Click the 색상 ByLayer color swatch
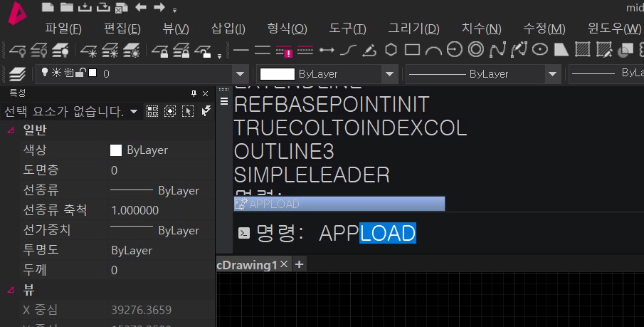The height and width of the screenshot is (327, 644). (116, 150)
